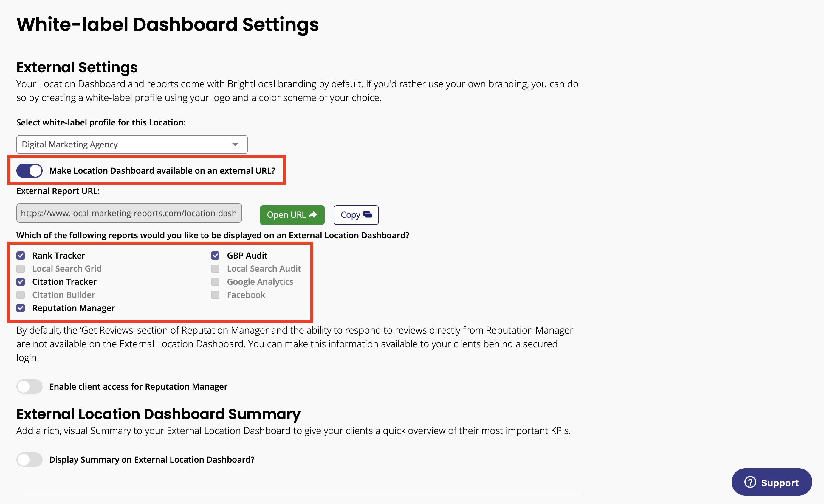Open the white-label profile dropdown

(132, 144)
